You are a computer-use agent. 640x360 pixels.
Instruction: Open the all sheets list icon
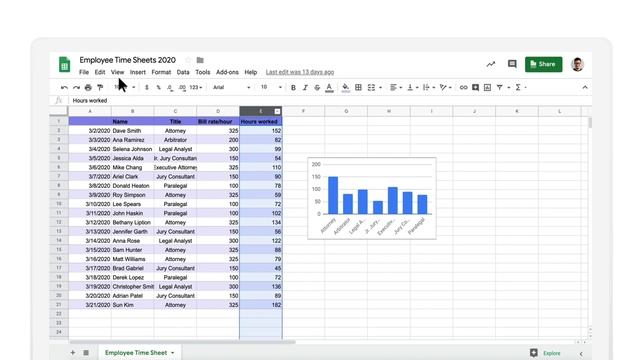click(86, 353)
